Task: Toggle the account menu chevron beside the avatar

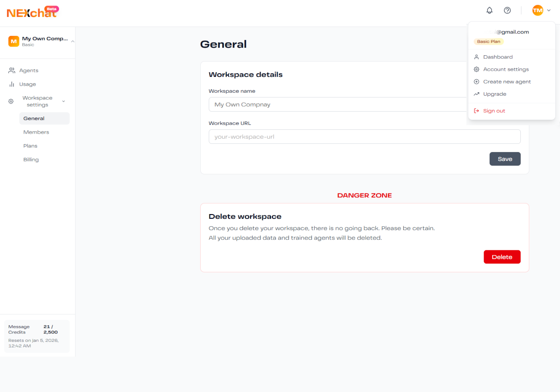Action: tap(549, 11)
